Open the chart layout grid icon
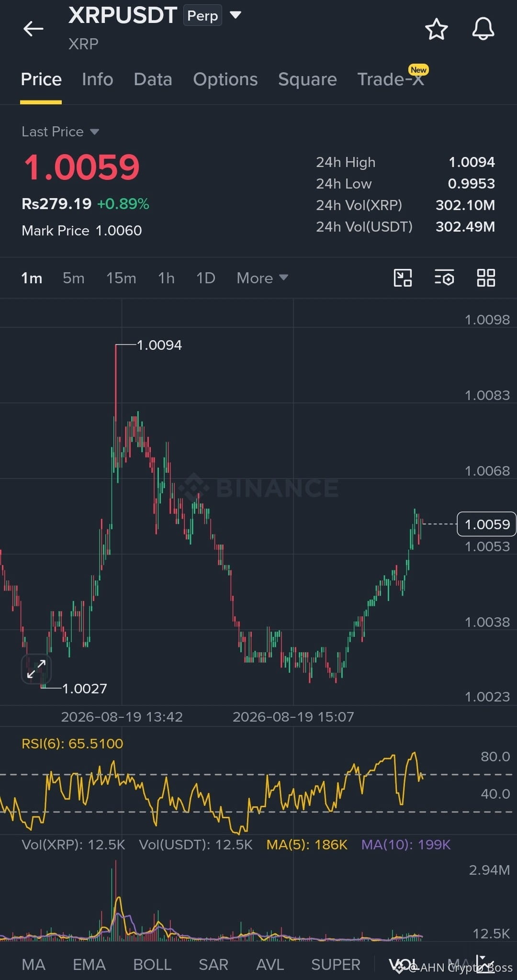Image resolution: width=517 pixels, height=980 pixels. point(486,278)
